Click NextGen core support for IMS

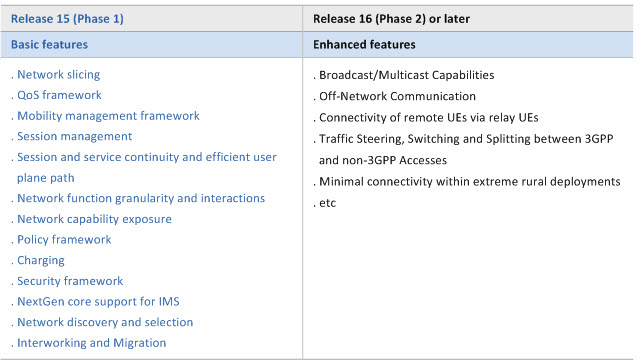(x=98, y=302)
